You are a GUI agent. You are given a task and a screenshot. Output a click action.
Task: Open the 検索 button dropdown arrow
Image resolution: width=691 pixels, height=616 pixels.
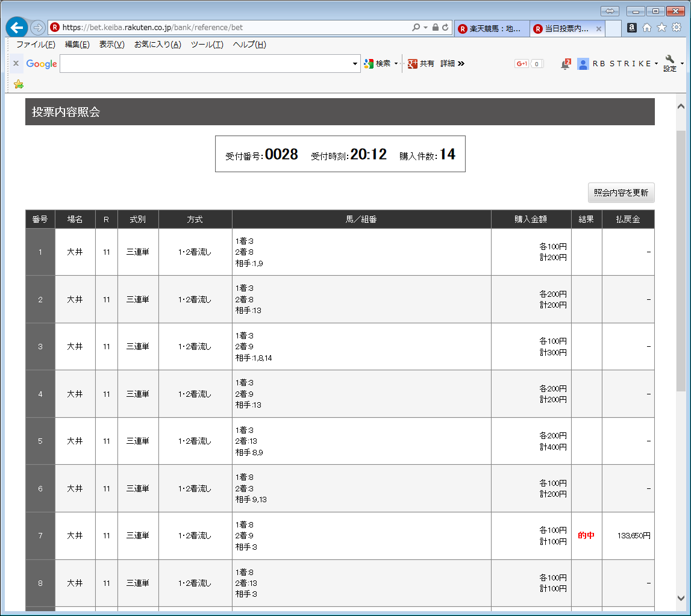[396, 64]
